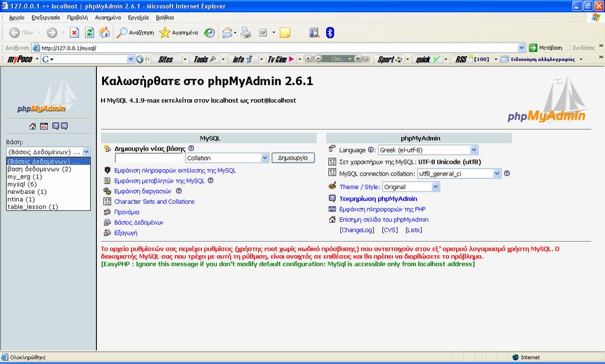Open the utf8_general_ci connection collation dropdown
This screenshot has height=364, width=605.
coord(458,174)
